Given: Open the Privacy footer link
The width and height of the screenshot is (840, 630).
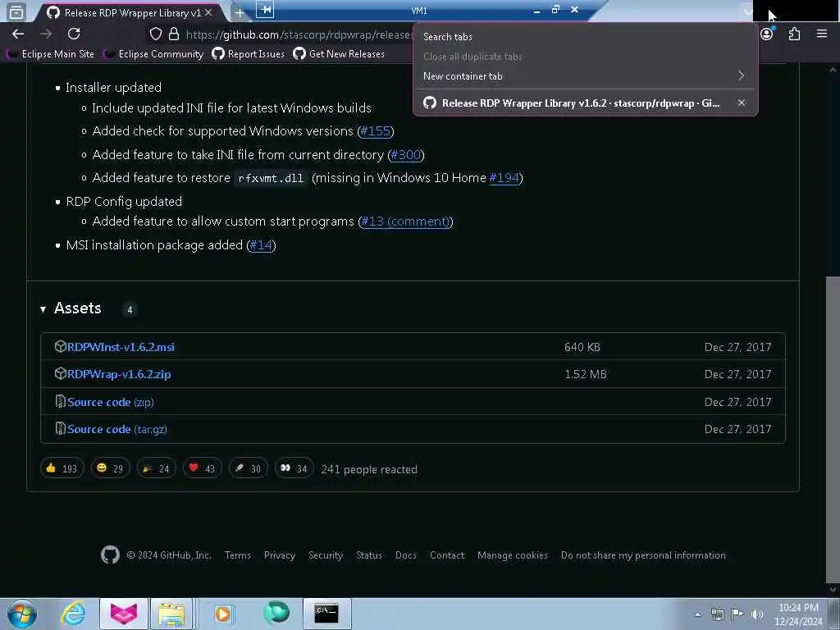Looking at the screenshot, I should point(279,555).
